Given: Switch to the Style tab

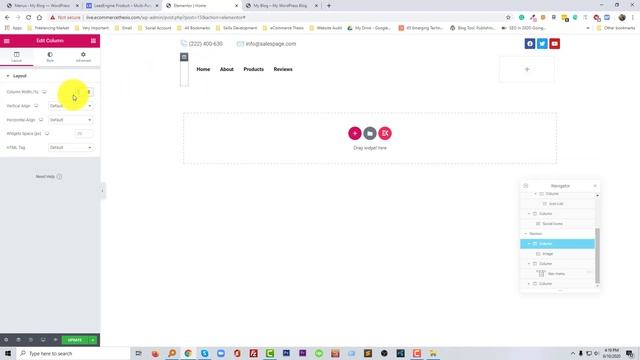Looking at the screenshot, I should pyautogui.click(x=50, y=57).
